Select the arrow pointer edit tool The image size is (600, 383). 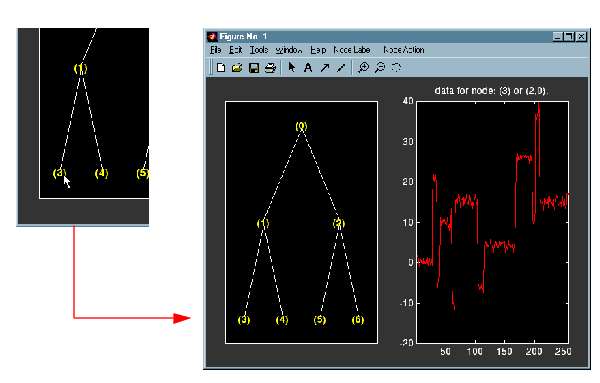tap(292, 68)
